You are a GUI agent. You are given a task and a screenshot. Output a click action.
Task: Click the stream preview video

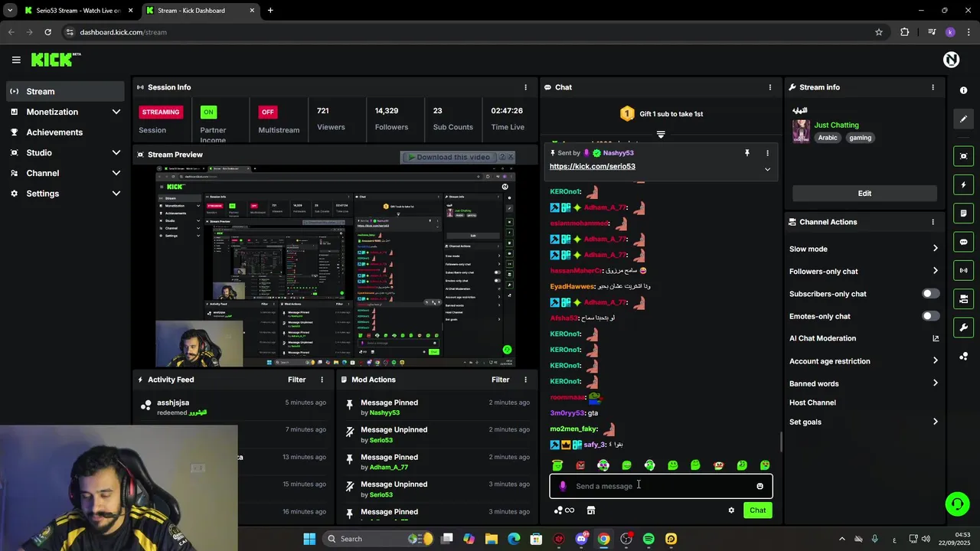(x=335, y=266)
